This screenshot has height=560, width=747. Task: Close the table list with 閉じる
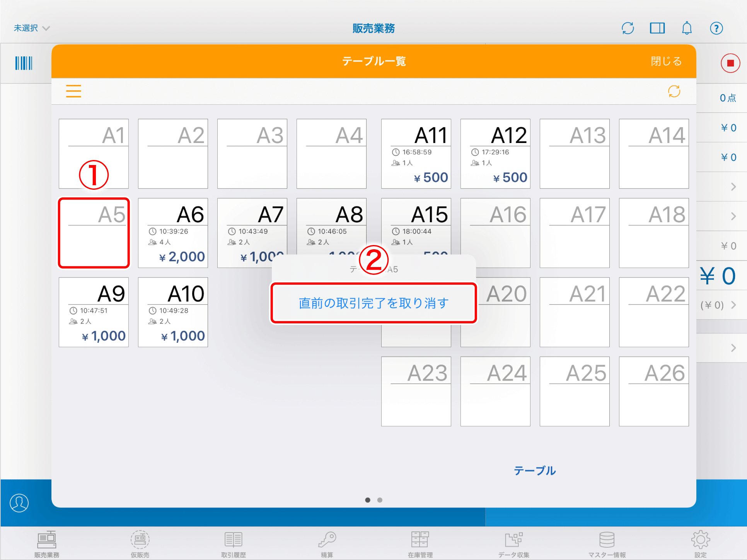666,61
